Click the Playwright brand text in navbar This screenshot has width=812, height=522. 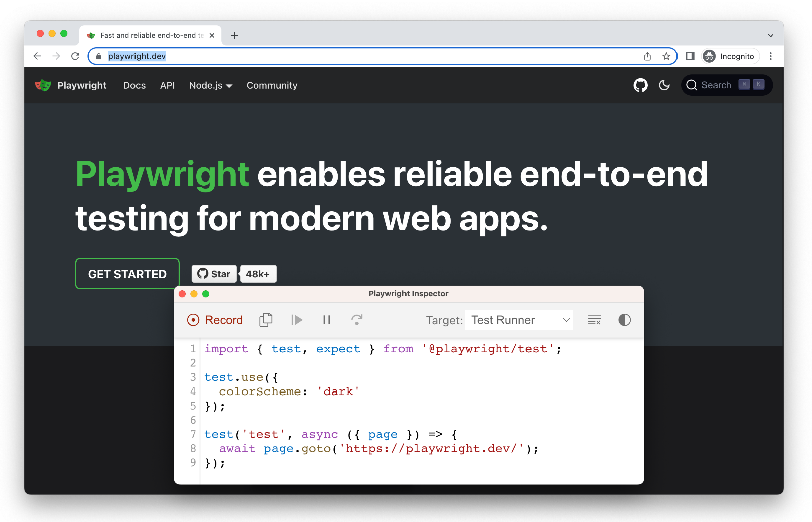(x=82, y=85)
